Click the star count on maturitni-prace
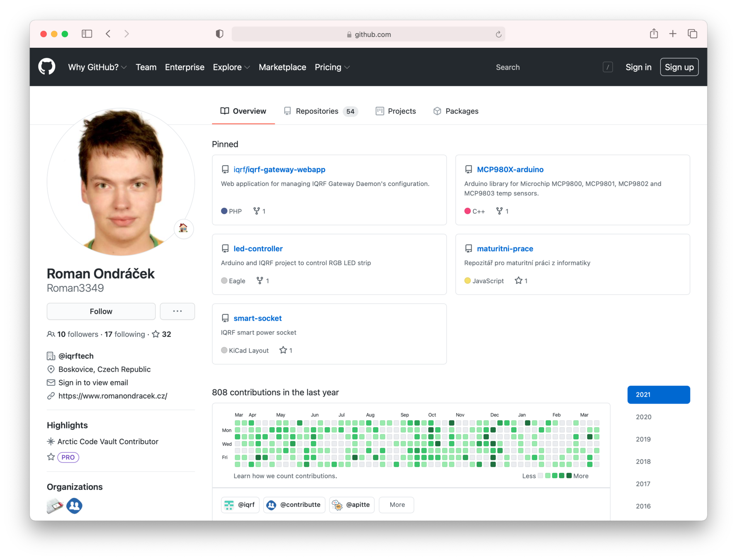Viewport: 737px width, 560px height. click(x=521, y=281)
